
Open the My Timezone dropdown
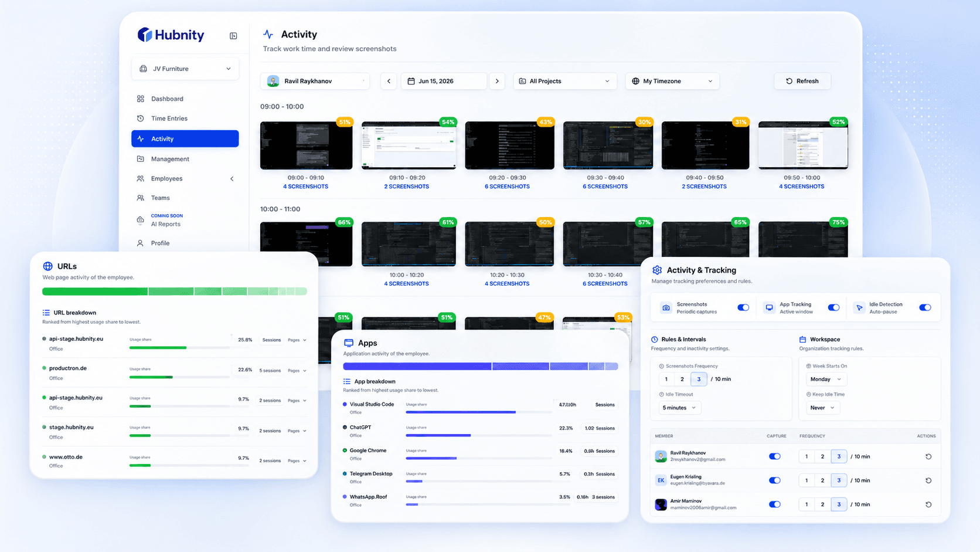coord(672,81)
